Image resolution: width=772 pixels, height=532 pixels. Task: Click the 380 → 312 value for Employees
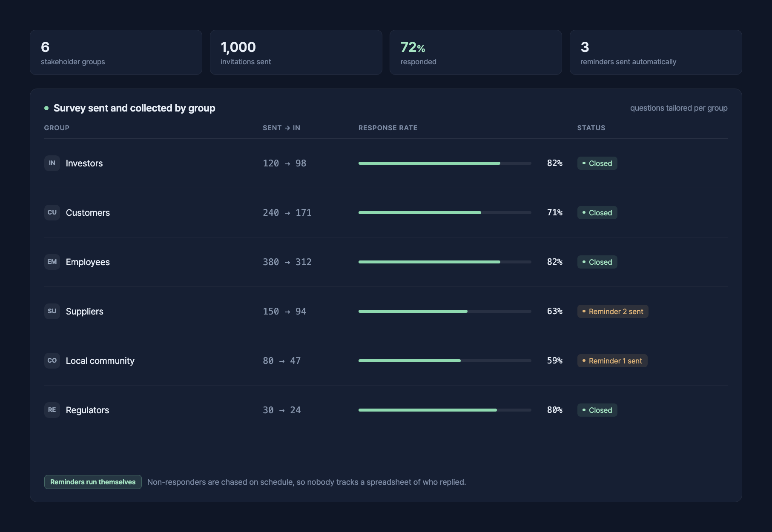[287, 262]
